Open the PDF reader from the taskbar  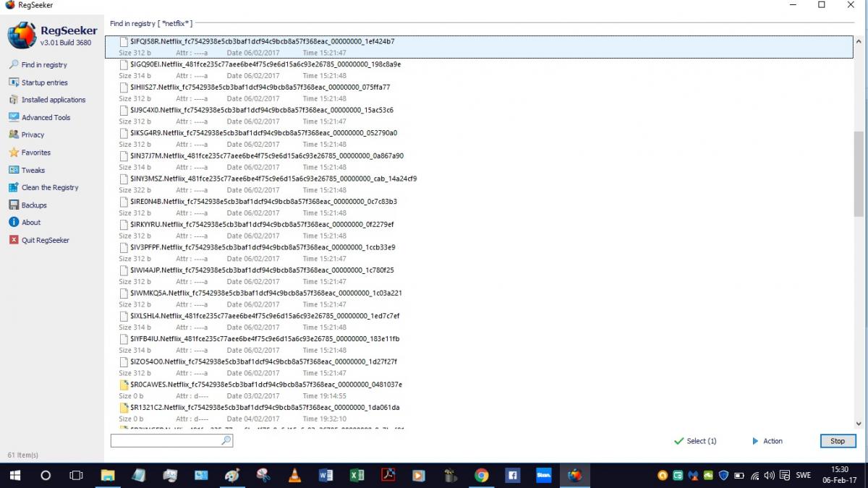click(x=388, y=476)
